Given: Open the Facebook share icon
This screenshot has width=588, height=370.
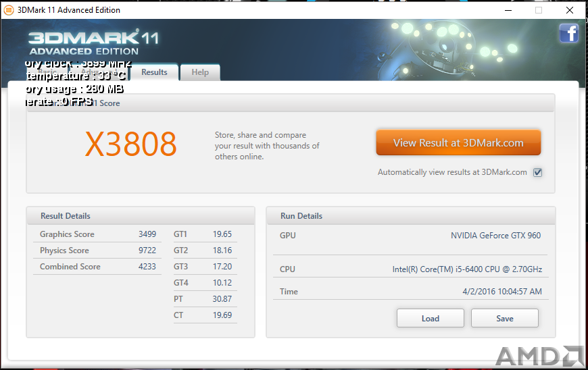Looking at the screenshot, I should 568,33.
